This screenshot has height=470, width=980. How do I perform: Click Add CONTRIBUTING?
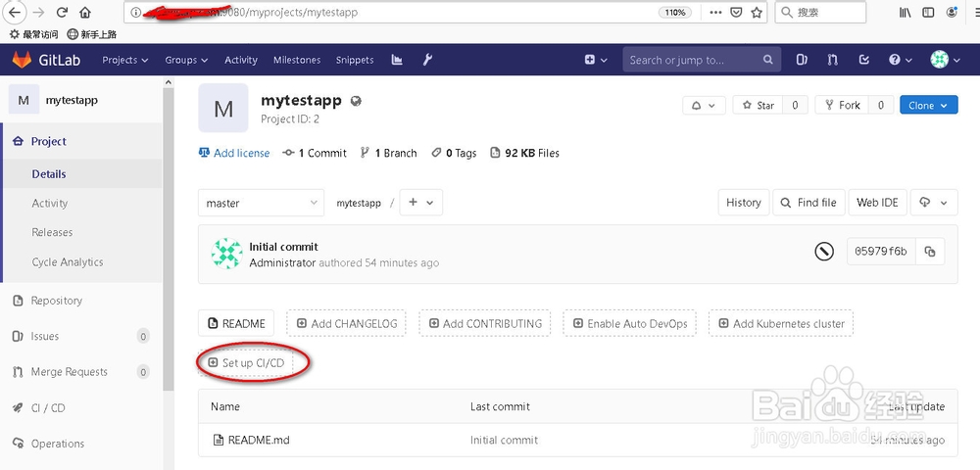tap(485, 323)
